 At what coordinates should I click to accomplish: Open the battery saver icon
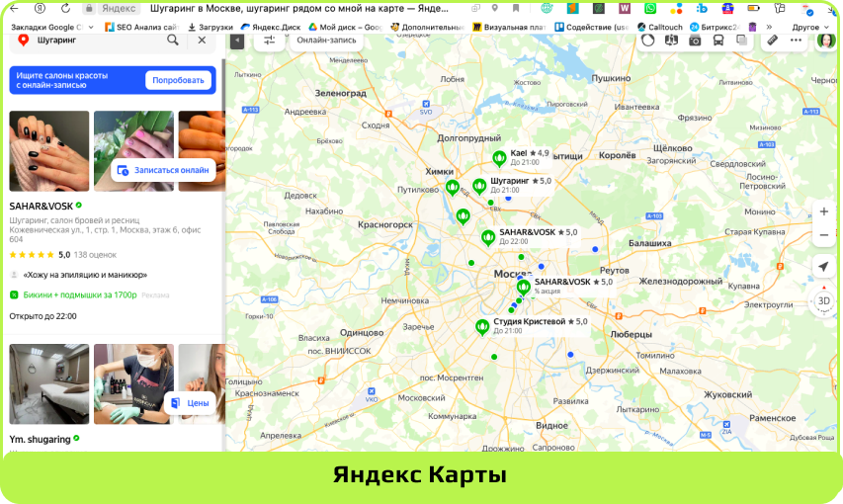click(x=754, y=8)
